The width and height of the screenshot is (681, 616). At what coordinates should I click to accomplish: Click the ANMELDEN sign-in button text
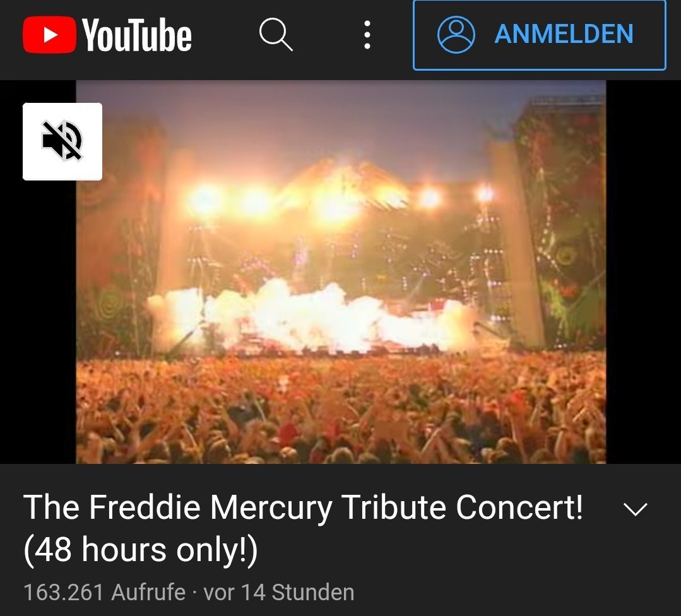coord(564,34)
